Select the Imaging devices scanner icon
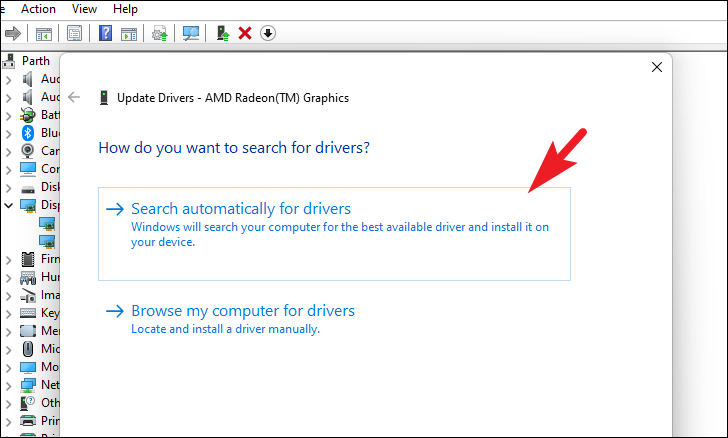Image resolution: width=728 pixels, height=438 pixels. pyautogui.click(x=28, y=295)
